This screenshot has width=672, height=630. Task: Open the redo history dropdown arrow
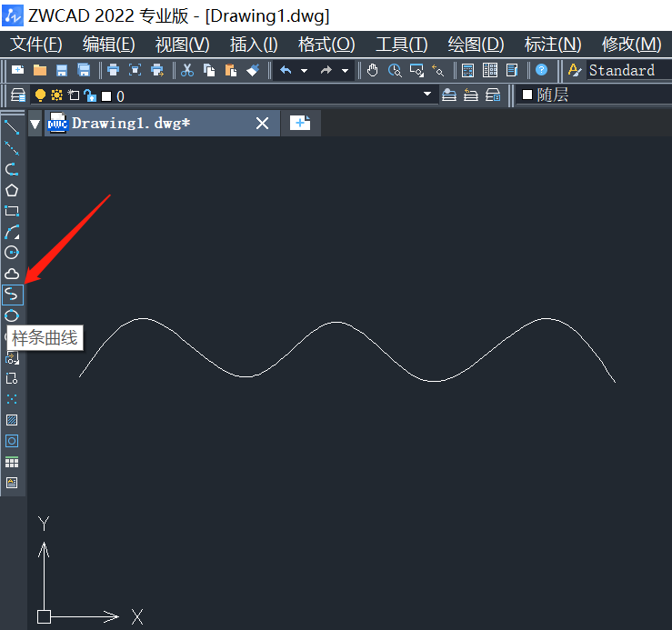pos(345,70)
